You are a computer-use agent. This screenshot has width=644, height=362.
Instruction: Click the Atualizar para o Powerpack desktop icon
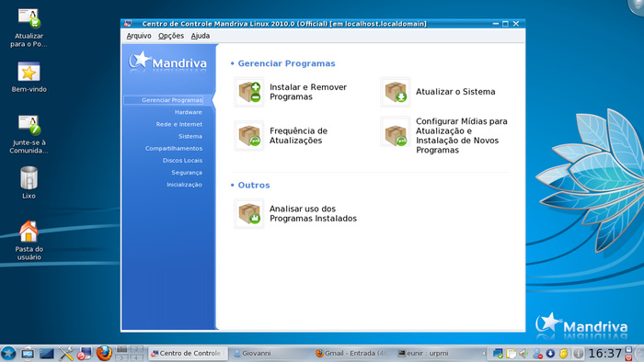(x=29, y=18)
